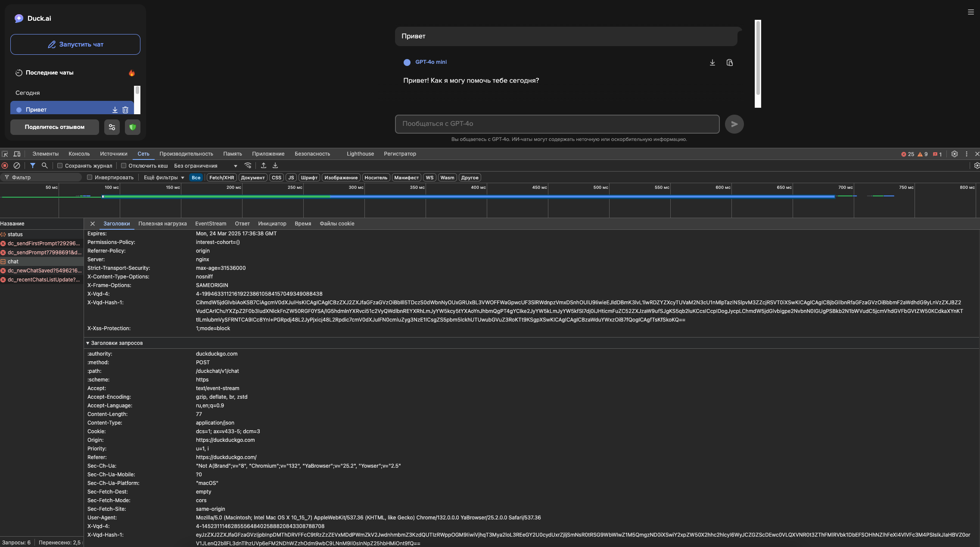Image resolution: width=980 pixels, height=547 pixels.
Task: Download the GPT-4o mini response
Action: click(712, 63)
